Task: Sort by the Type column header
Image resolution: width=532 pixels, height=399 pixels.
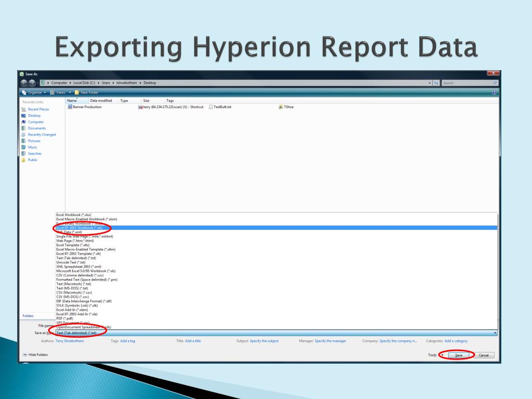Action: click(130, 101)
